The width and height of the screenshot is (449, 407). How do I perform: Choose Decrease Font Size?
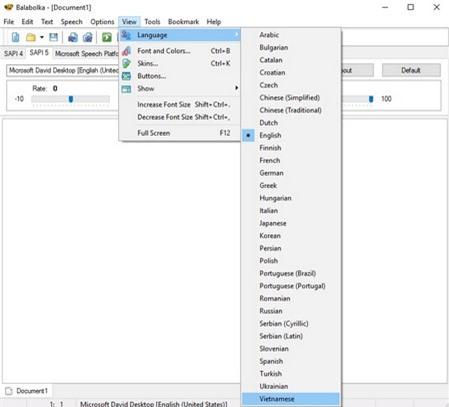(x=180, y=117)
